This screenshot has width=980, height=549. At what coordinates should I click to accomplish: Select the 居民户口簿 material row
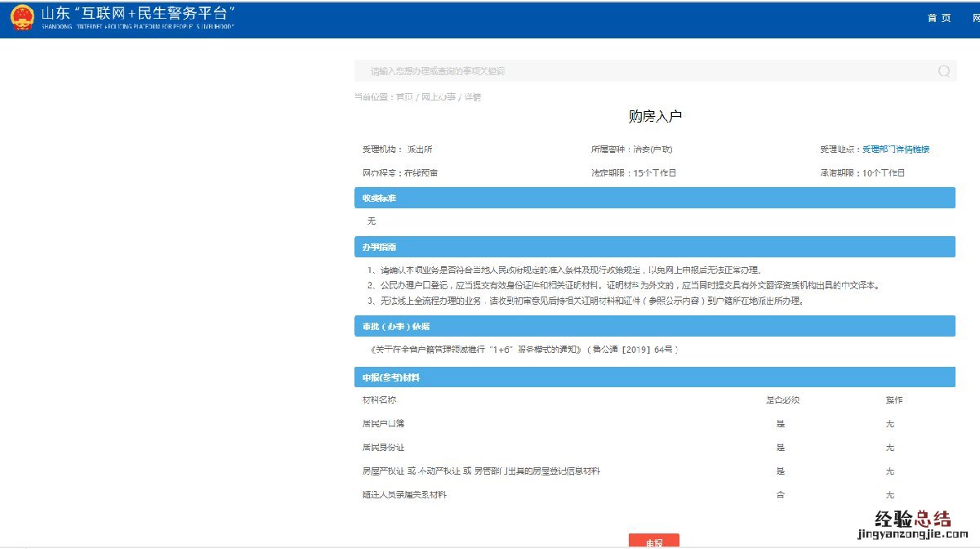pyautogui.click(x=383, y=424)
